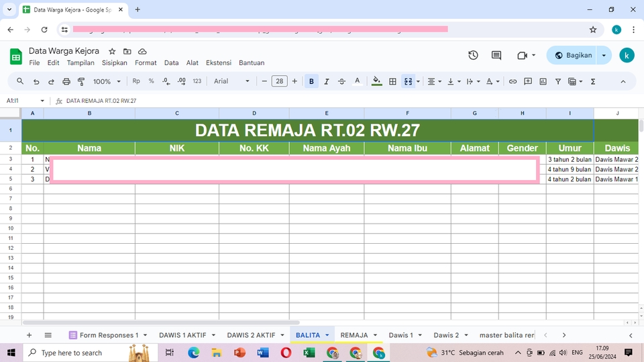This screenshot has height=362, width=644.
Task: Open the search menus magnifier icon
Action: click(x=19, y=81)
